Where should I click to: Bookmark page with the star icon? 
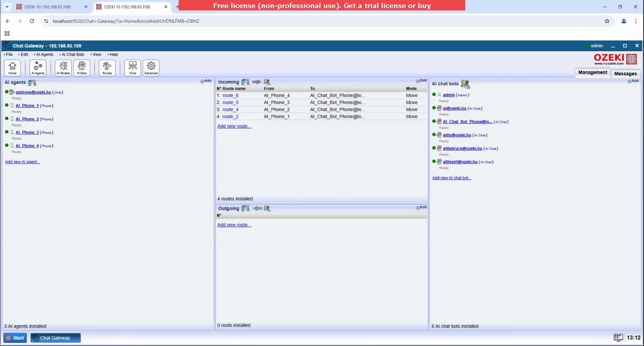pos(607,21)
